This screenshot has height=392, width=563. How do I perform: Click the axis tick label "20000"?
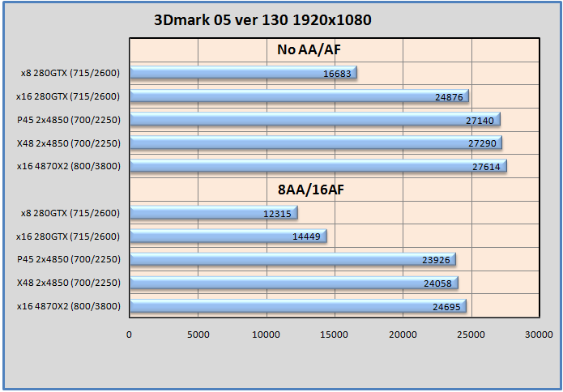pos(403,334)
